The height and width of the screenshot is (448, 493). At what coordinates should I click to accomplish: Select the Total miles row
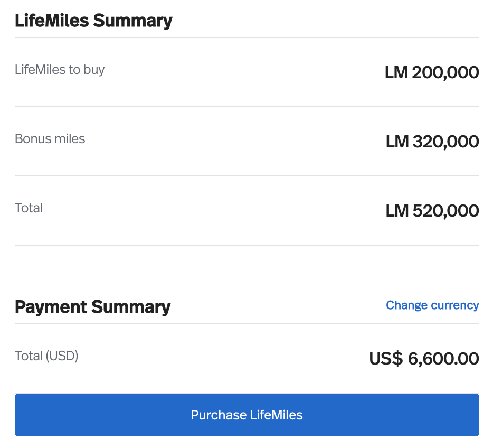tap(246, 209)
